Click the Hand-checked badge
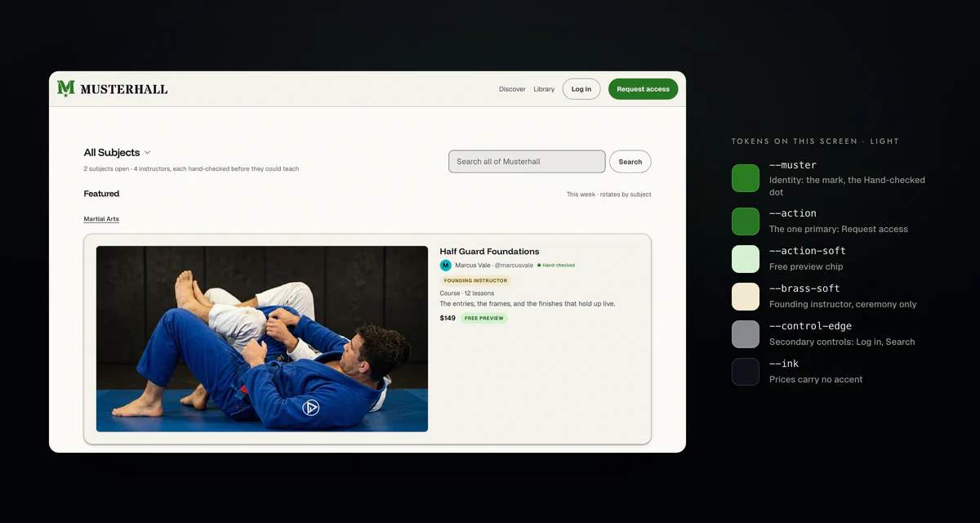 tap(556, 266)
